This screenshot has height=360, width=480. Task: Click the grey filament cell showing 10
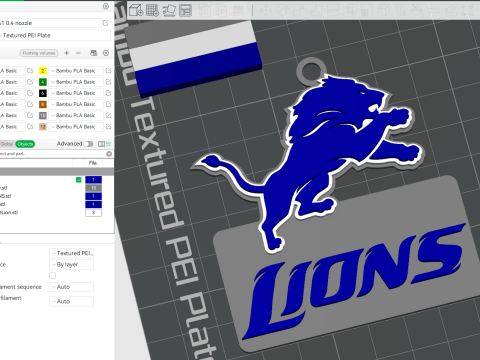tap(93, 188)
